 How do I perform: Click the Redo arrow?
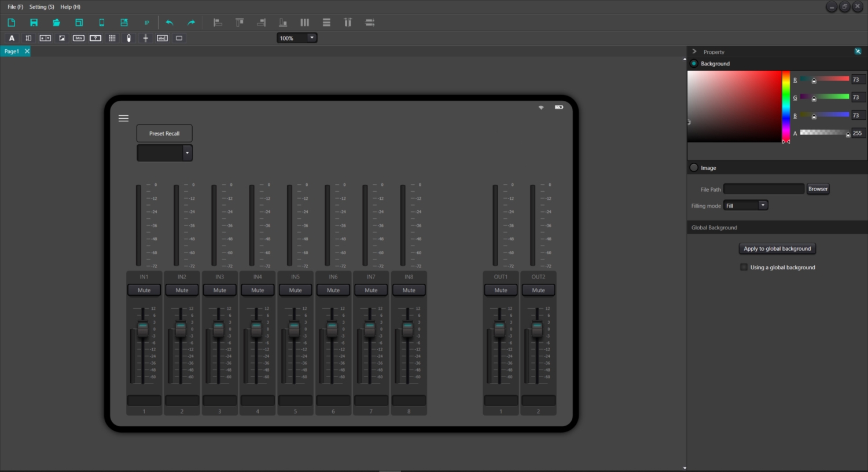coord(192,23)
